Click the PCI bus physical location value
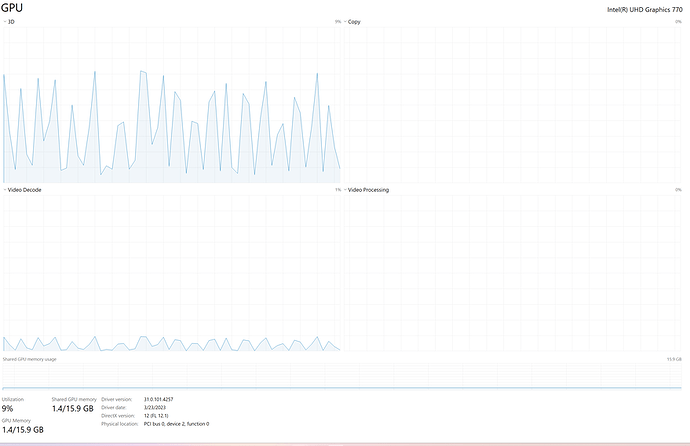 click(176, 424)
